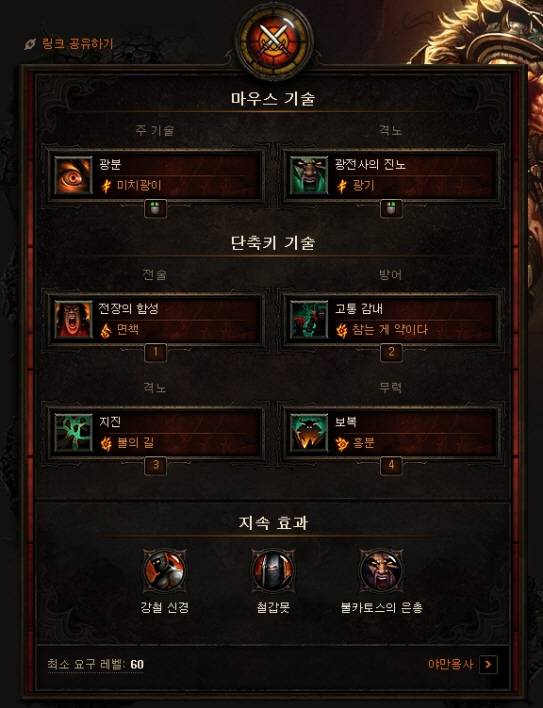
Task: Click the 철갑옷 passive icon
Action: click(273, 570)
